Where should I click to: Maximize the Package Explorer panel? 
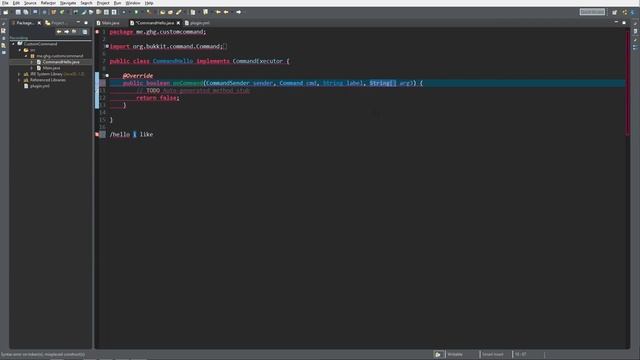tap(86, 22)
